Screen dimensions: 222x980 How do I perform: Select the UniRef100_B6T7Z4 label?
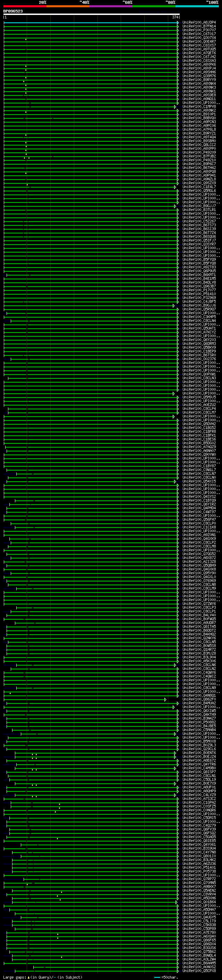click(x=199, y=233)
